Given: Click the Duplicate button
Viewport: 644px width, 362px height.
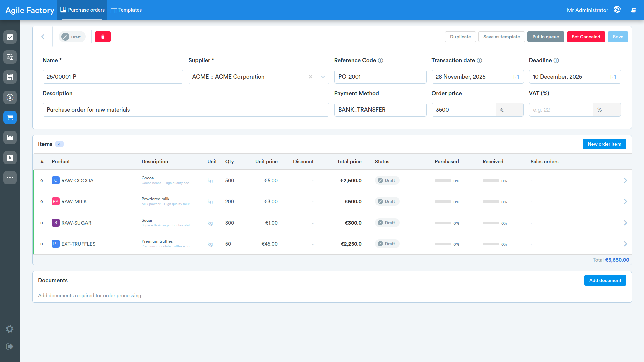Looking at the screenshot, I should tap(460, 37).
